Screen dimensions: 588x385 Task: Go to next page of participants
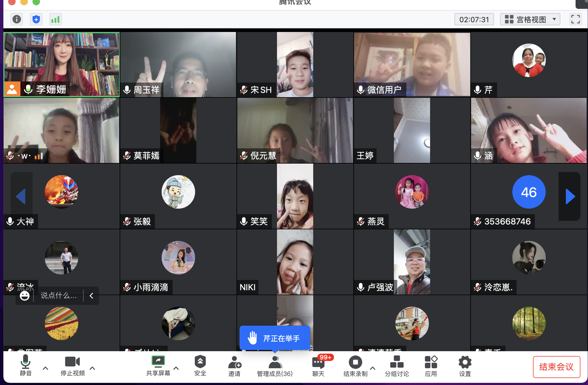tap(570, 196)
